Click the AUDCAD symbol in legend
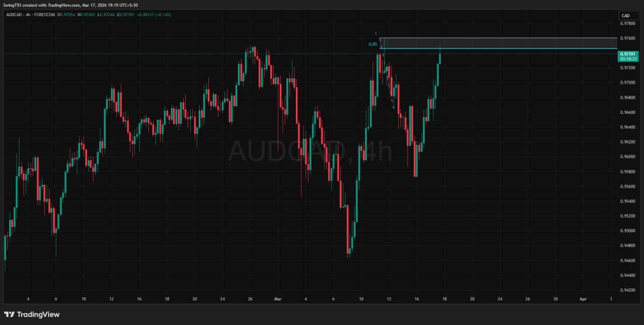This screenshot has height=325, width=644. click(x=14, y=15)
